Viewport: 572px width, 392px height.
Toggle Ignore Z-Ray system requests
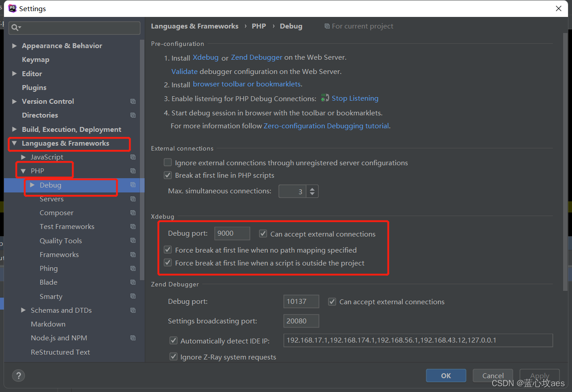click(x=173, y=357)
